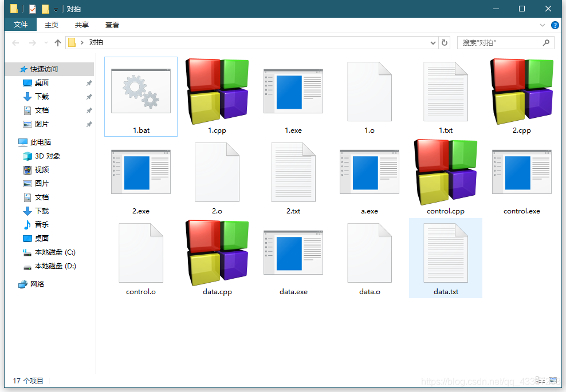The width and height of the screenshot is (566, 392).
Task: Select the 2.cpp source file icon
Action: coord(521,91)
